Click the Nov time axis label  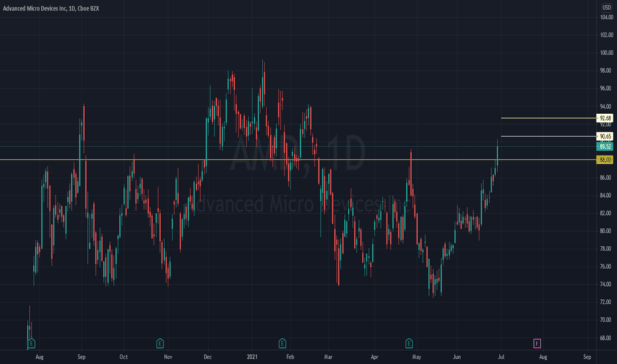(x=168, y=357)
